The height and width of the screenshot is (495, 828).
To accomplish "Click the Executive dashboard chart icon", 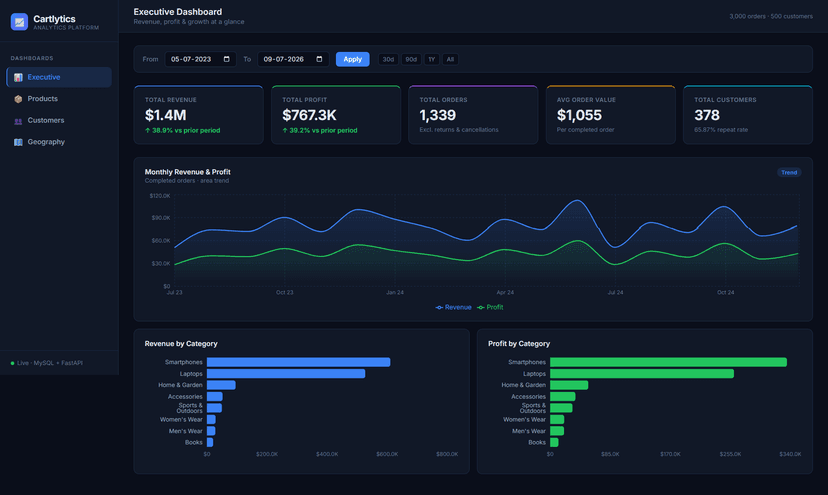I will tap(18, 77).
